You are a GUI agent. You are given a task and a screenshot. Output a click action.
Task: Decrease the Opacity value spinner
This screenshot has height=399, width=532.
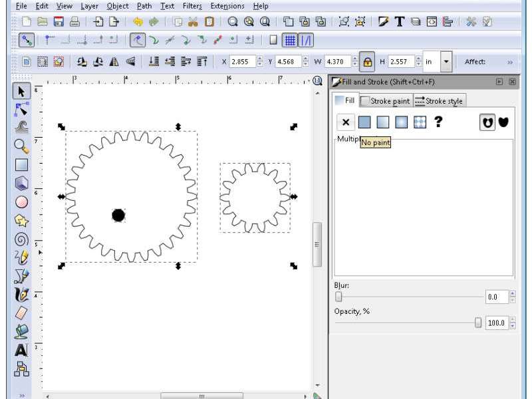513,326
